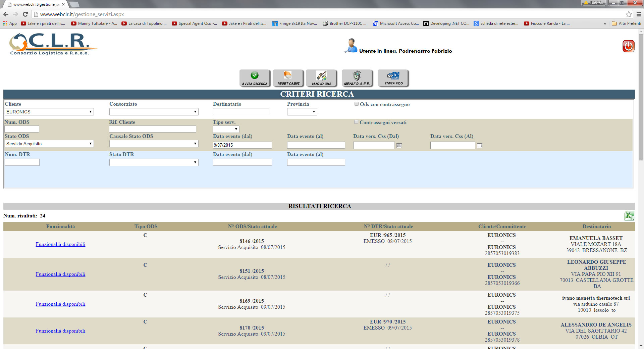Open calendar for Data vers. Css (Dal)
The height and width of the screenshot is (349, 644).
click(x=399, y=145)
